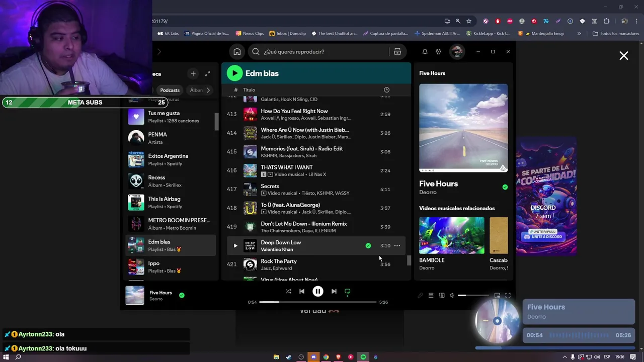Open Chrome extensions puzzle icon
The height and width of the screenshot is (362, 644).
tap(606, 21)
